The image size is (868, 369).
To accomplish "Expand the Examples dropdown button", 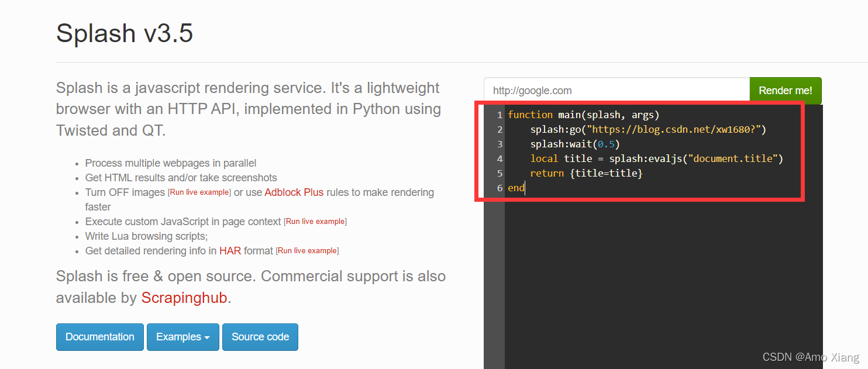I will point(183,337).
